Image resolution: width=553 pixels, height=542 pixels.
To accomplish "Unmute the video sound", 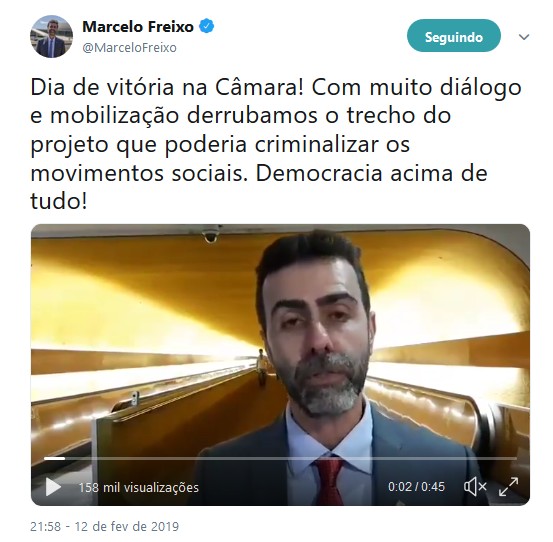I will click(475, 487).
